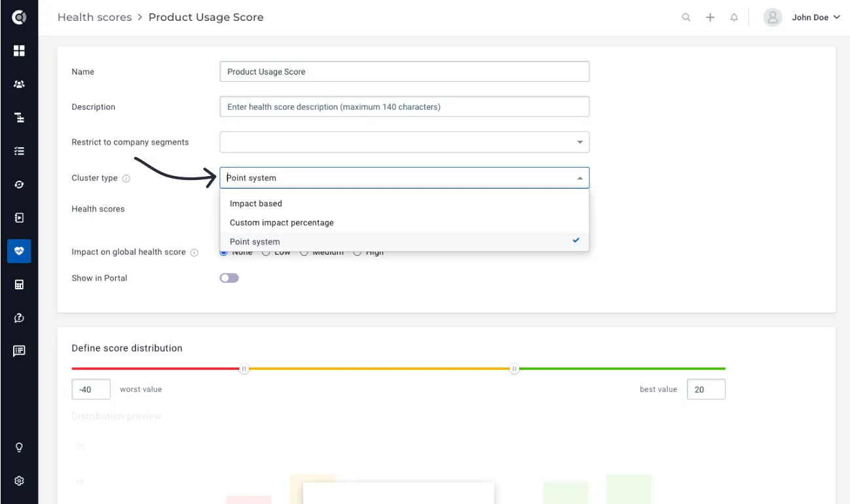Click the Description input field
This screenshot has width=850, height=504.
click(x=405, y=107)
